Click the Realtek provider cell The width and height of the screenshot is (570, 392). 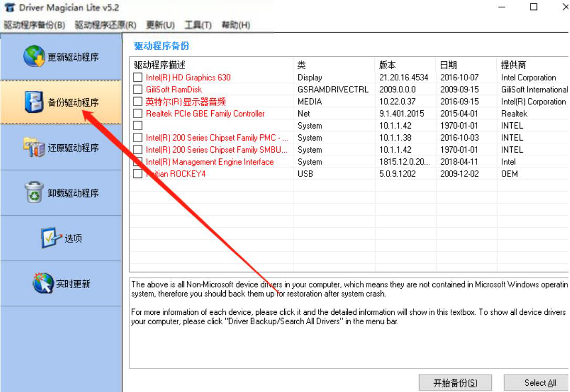[514, 113]
